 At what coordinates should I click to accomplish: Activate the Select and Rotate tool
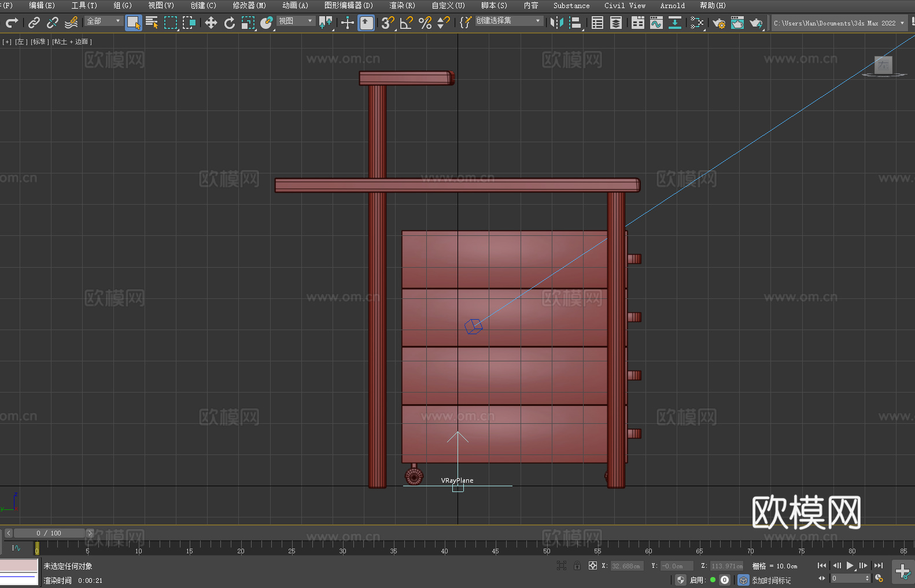[x=230, y=23]
